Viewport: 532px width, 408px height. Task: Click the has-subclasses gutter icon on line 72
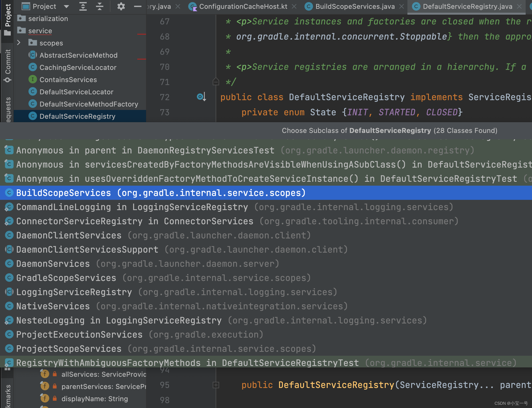(x=201, y=97)
